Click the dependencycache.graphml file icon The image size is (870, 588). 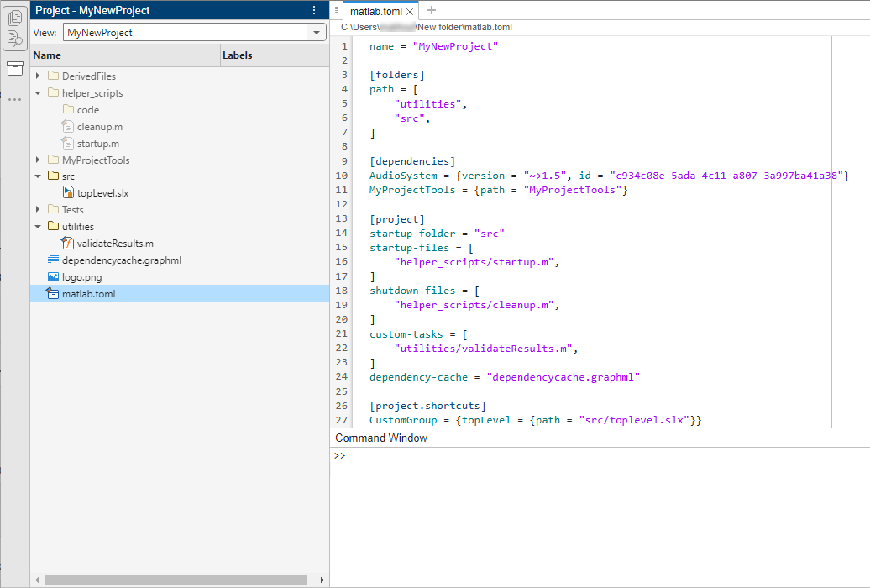53,260
